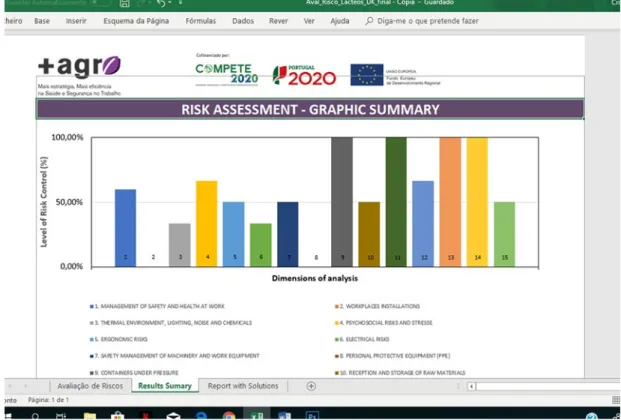Click the COMPETE 2020 logo
This screenshot has height=420, width=621.
point(227,74)
